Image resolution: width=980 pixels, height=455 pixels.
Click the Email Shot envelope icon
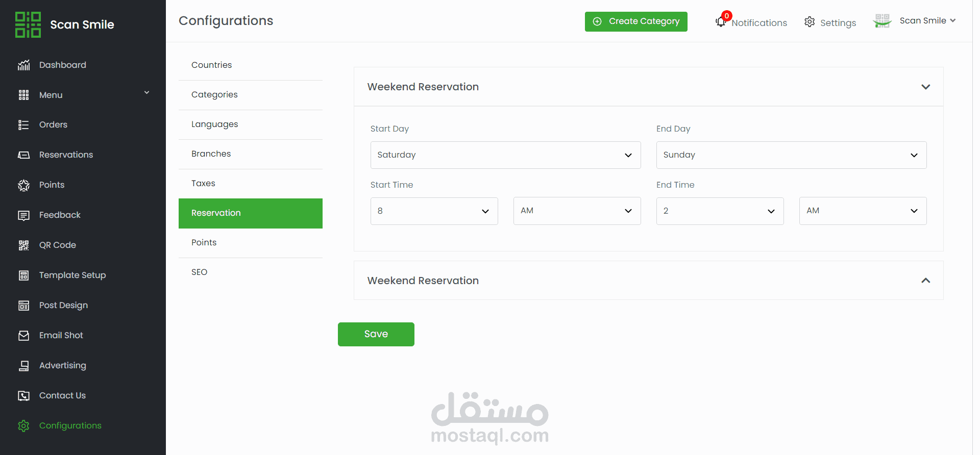coord(23,336)
